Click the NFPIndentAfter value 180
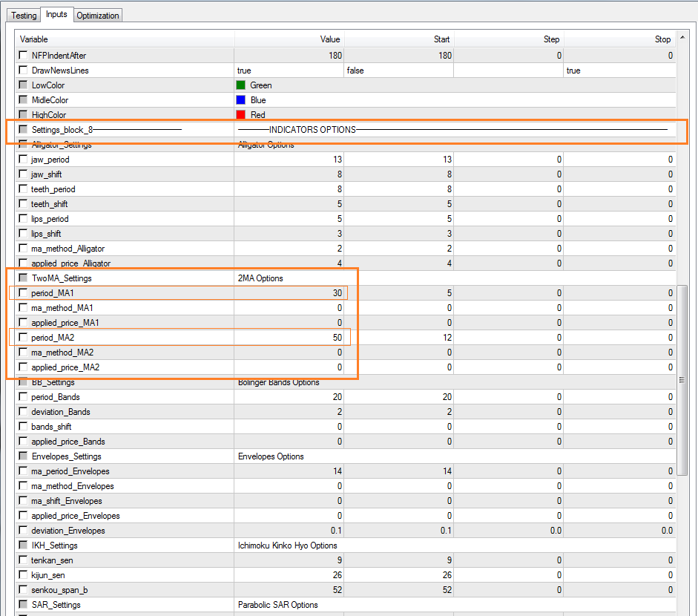 click(335, 55)
